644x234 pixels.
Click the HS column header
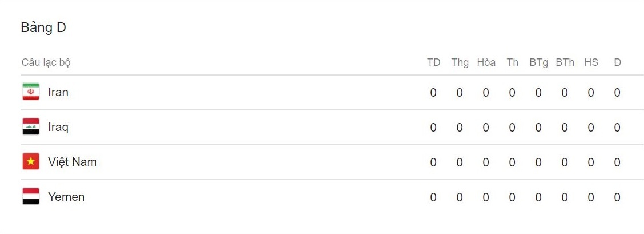click(x=591, y=62)
